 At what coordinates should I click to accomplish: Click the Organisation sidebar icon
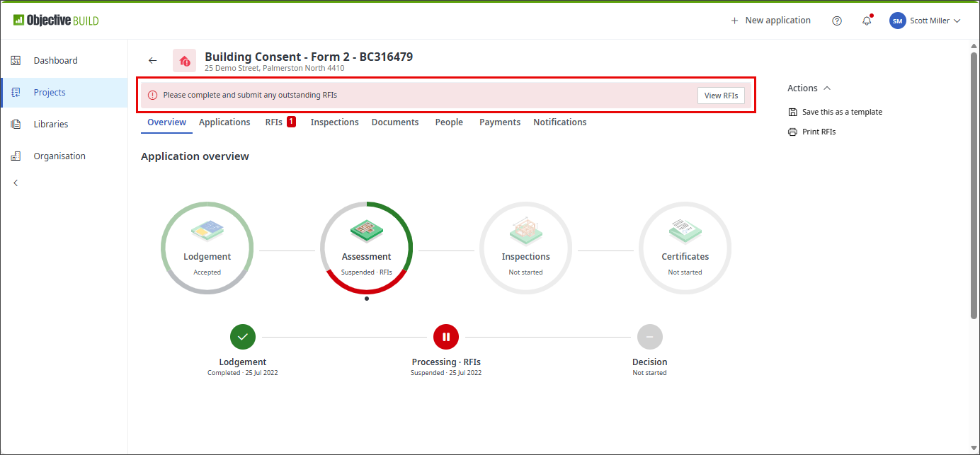(16, 156)
